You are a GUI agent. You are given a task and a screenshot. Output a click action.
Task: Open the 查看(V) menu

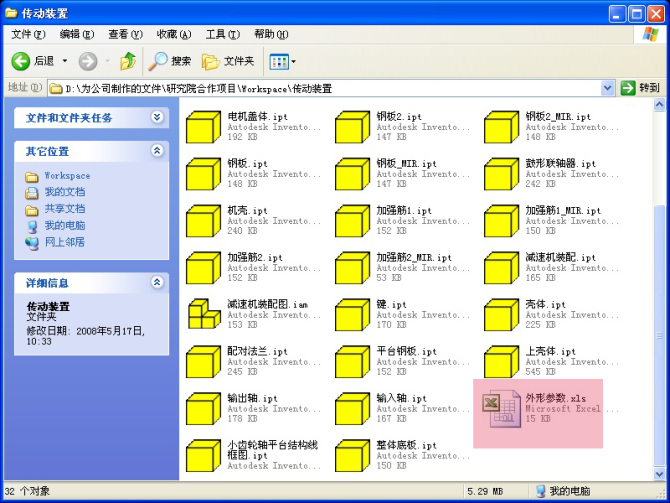click(x=125, y=34)
